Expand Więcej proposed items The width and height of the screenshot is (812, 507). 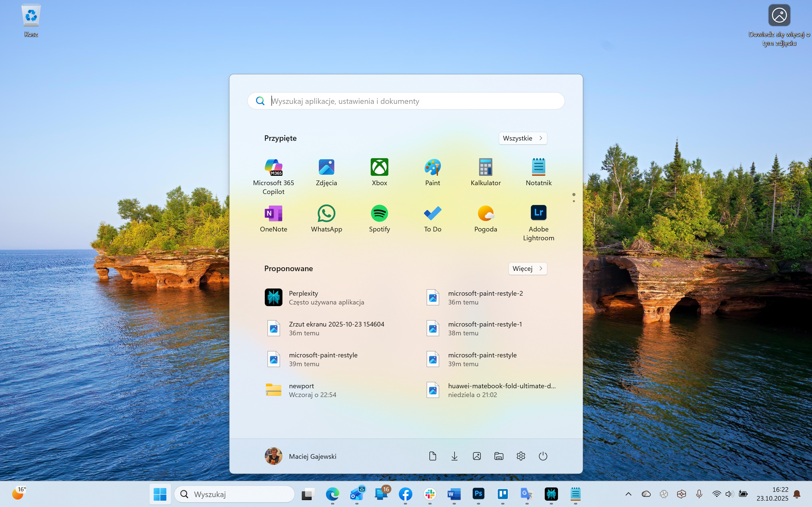point(527,269)
